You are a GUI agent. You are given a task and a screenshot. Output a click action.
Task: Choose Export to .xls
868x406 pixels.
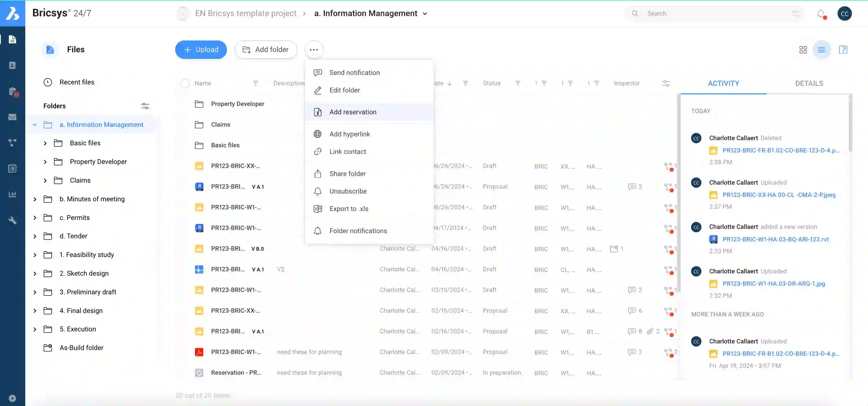pos(369,208)
